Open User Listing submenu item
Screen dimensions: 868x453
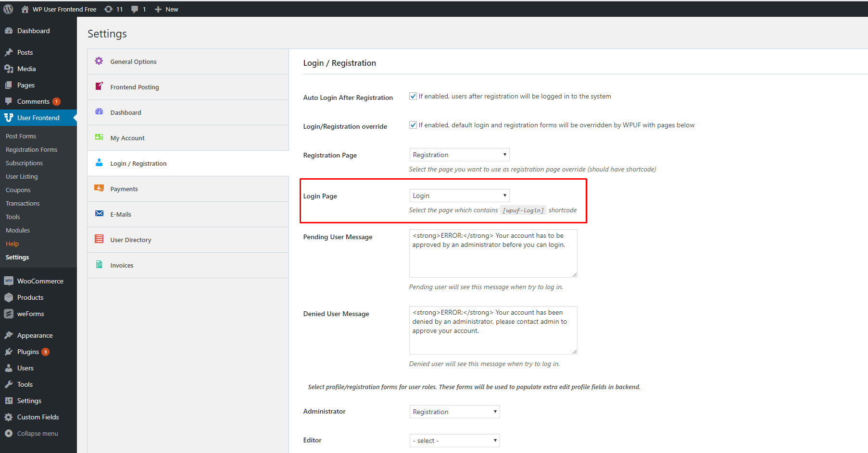[22, 177]
